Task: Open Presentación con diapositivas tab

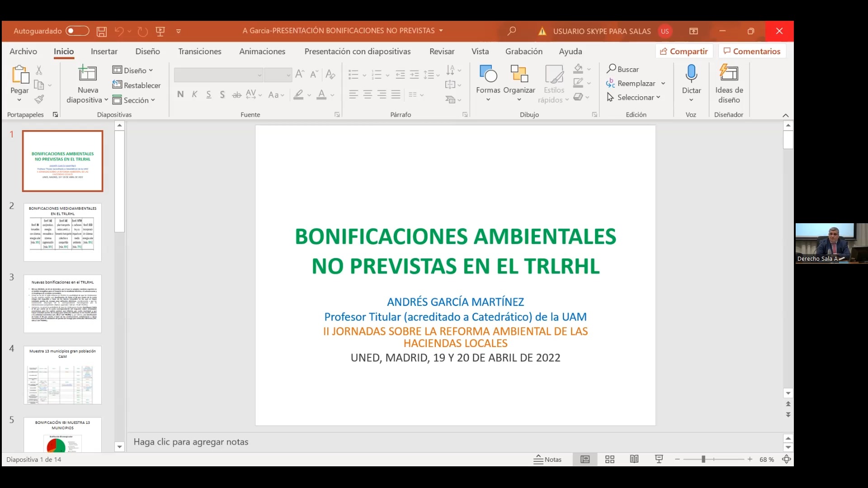Action: [x=358, y=51]
